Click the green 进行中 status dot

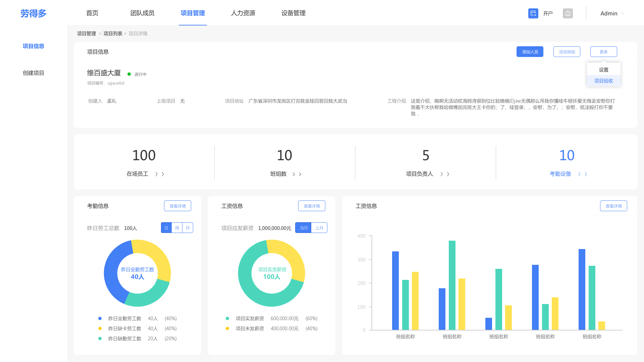[129, 74]
